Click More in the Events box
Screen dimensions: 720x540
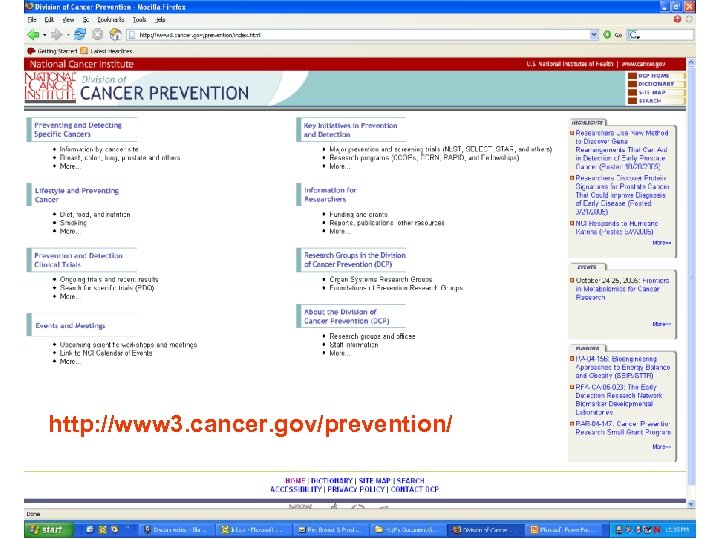coord(661,324)
